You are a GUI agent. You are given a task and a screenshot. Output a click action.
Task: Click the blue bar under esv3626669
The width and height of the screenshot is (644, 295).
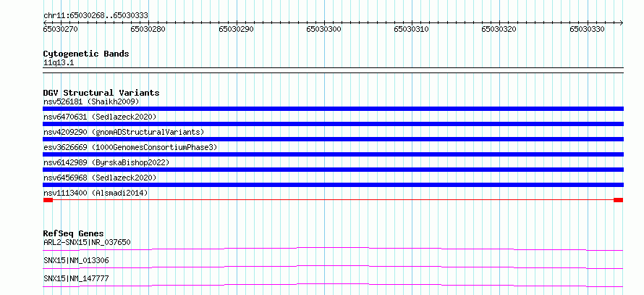click(x=333, y=154)
